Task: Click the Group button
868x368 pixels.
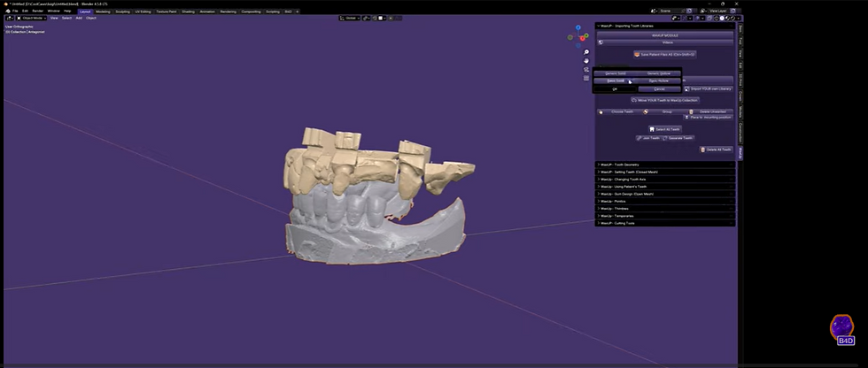Action: coord(664,111)
